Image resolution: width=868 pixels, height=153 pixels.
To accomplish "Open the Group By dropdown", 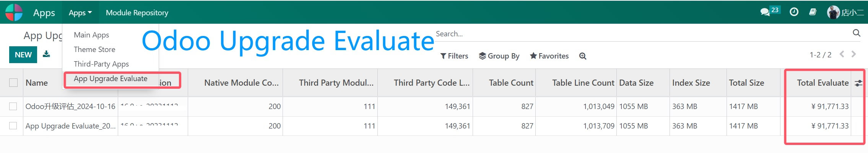I will pos(499,56).
